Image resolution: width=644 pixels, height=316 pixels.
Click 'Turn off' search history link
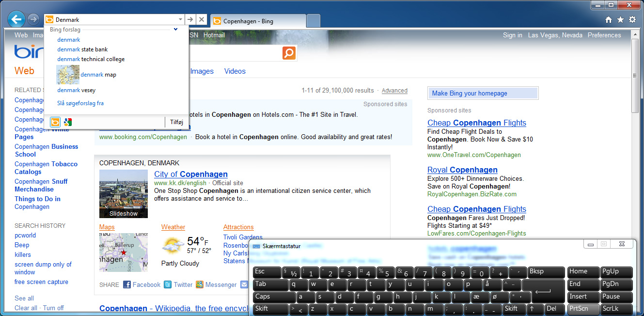click(53, 308)
